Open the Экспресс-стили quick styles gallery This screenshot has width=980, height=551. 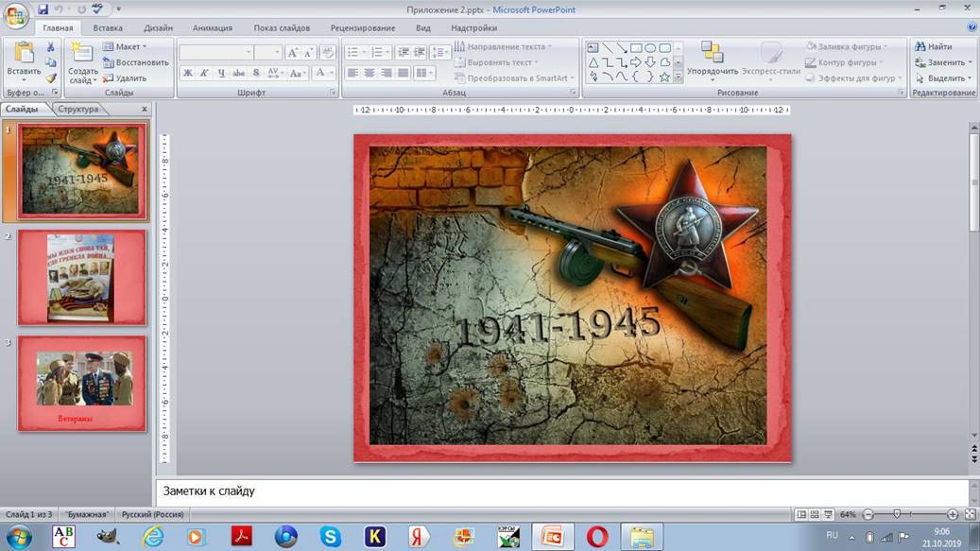(x=770, y=61)
